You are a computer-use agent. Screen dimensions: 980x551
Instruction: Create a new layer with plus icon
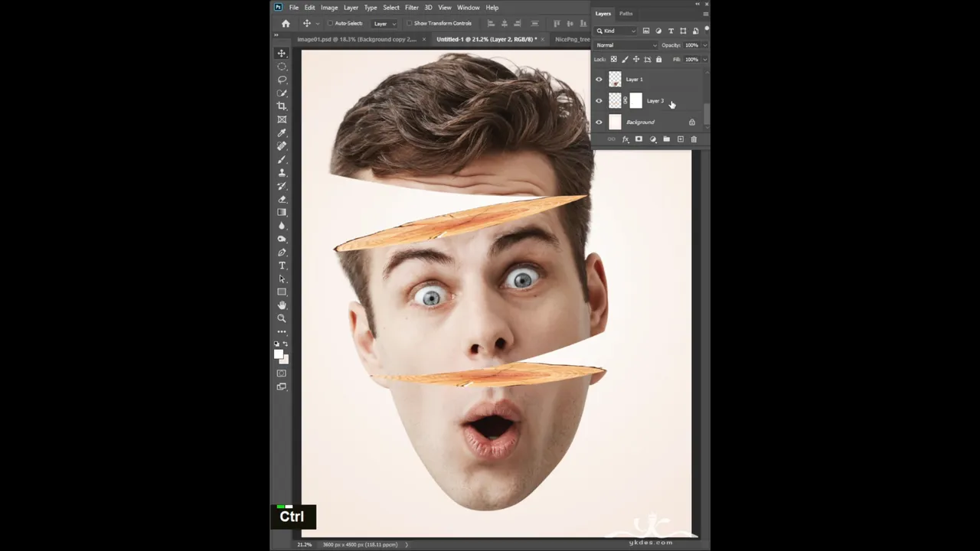[x=680, y=139]
